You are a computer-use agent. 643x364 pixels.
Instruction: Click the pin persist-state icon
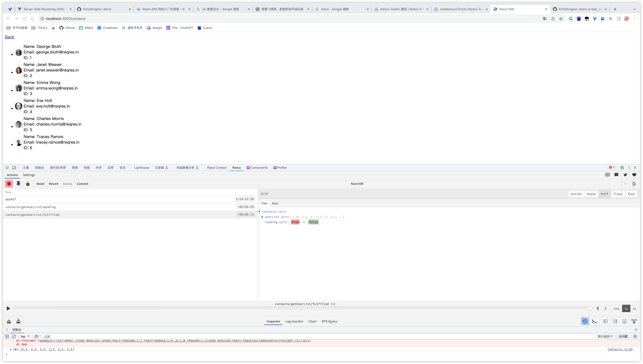(18, 184)
